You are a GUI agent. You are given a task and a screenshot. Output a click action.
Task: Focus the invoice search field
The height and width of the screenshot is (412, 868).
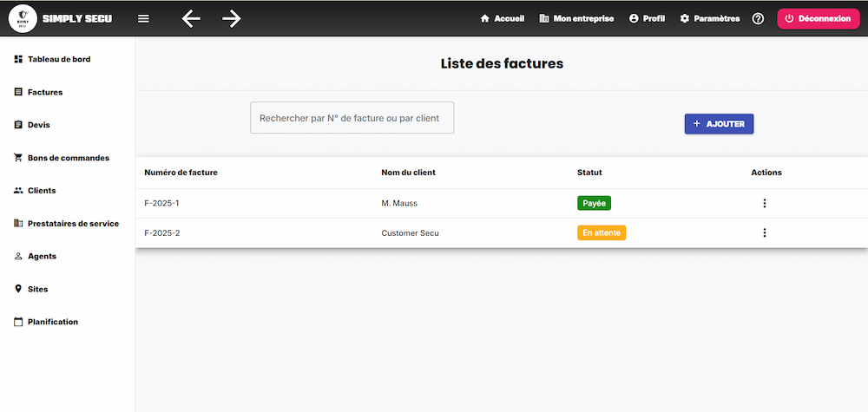352,118
